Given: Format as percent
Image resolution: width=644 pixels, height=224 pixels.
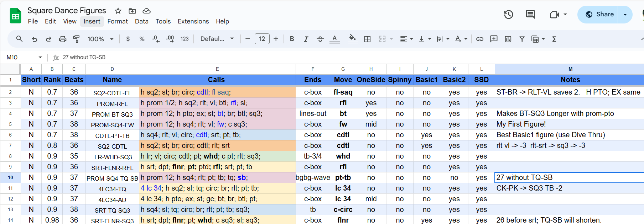Looking at the screenshot, I should (142, 39).
